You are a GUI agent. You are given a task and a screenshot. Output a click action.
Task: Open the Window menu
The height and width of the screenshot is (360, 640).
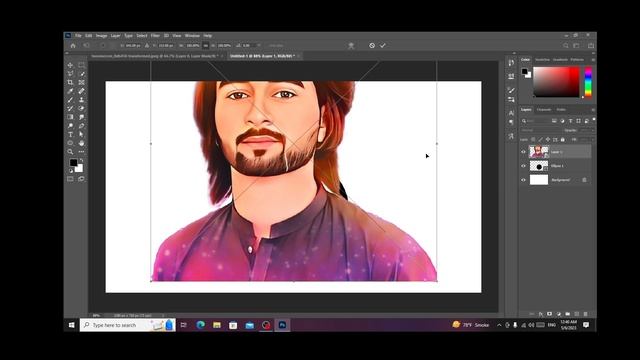click(x=192, y=36)
